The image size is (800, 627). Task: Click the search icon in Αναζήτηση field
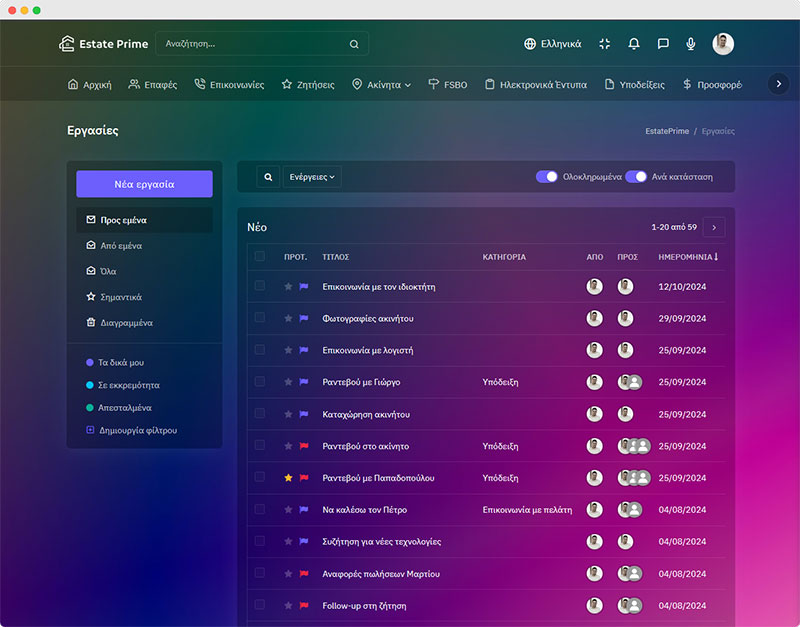354,44
